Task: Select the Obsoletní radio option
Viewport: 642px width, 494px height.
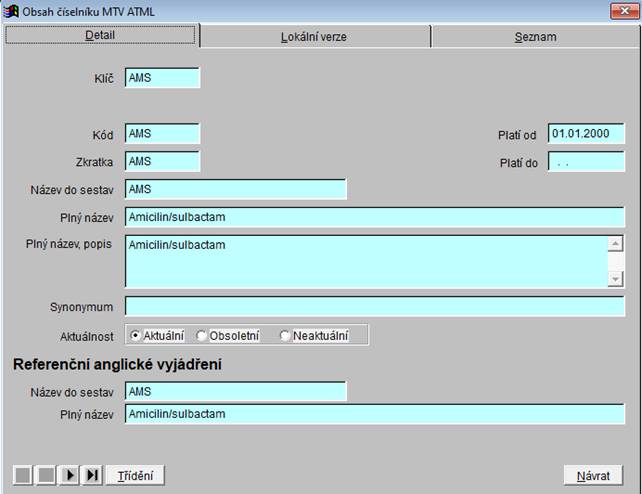Action: pos(202,336)
